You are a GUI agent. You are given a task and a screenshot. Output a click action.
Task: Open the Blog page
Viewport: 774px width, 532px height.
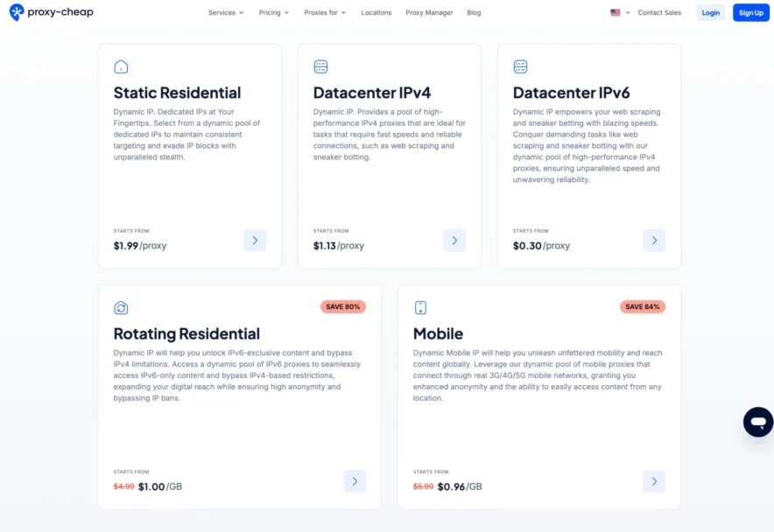pyautogui.click(x=474, y=12)
